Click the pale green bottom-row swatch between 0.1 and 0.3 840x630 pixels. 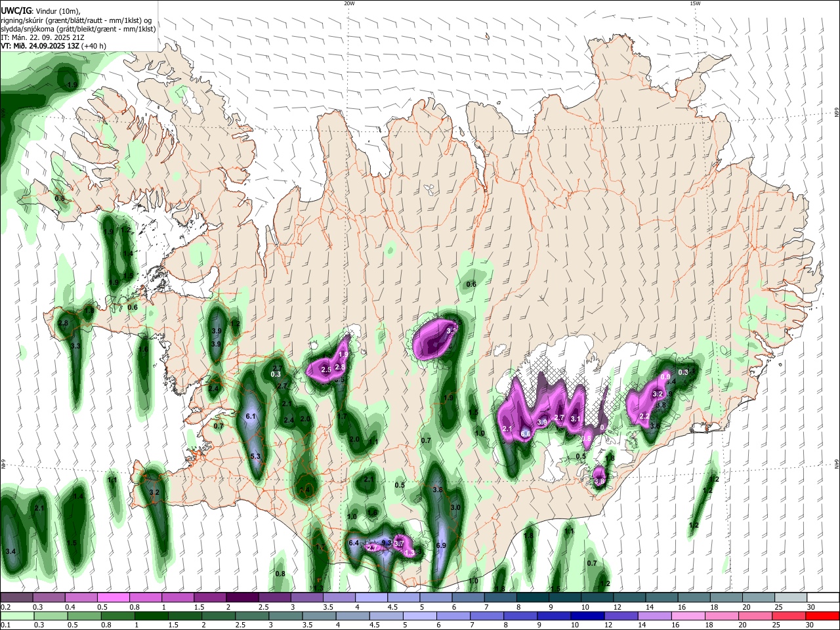(18, 616)
